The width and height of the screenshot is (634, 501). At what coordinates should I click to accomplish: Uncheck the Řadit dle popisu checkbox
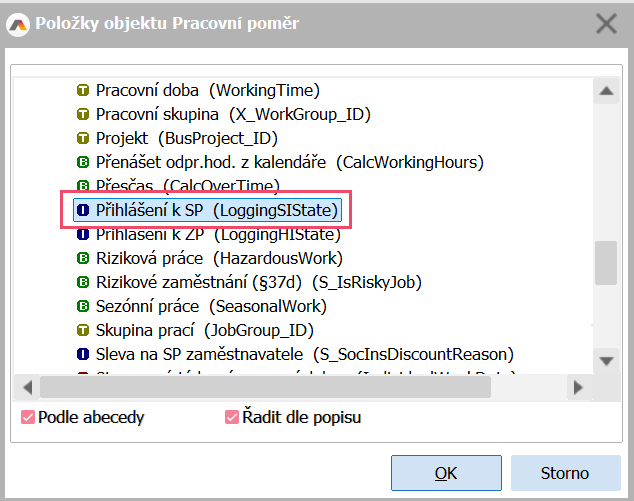pyautogui.click(x=232, y=417)
